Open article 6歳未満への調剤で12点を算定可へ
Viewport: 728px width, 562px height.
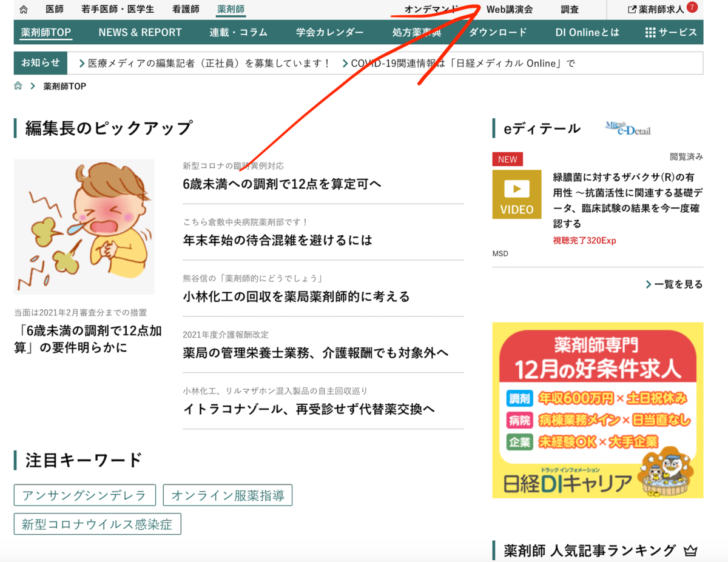282,184
